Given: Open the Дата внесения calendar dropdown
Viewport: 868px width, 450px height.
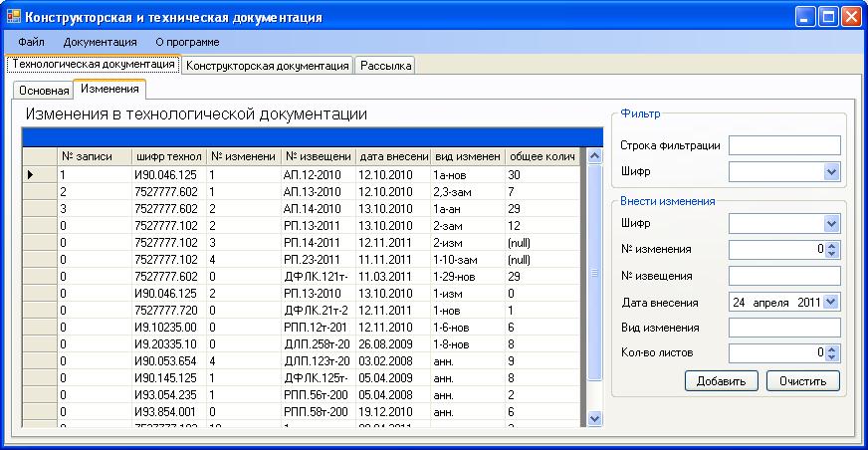Looking at the screenshot, I should [x=831, y=303].
